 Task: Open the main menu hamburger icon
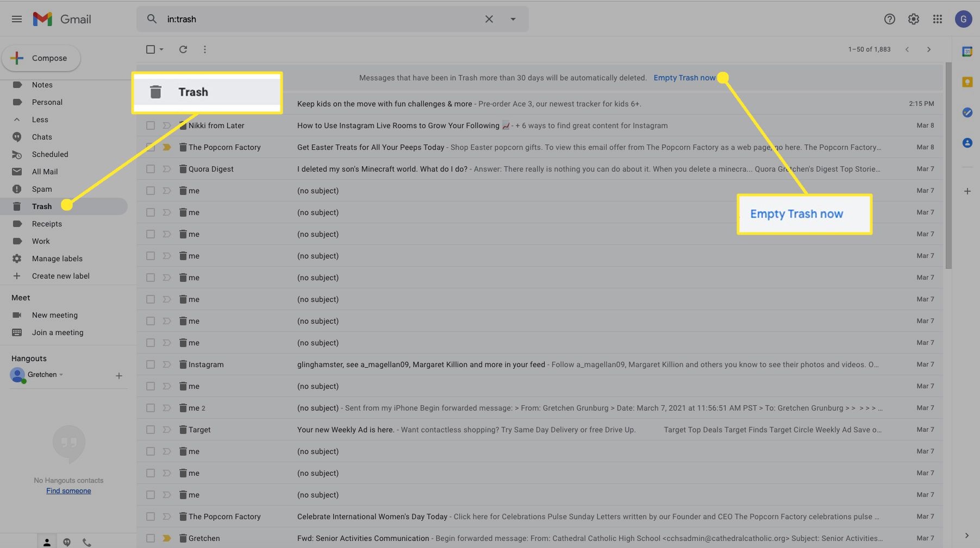point(17,19)
